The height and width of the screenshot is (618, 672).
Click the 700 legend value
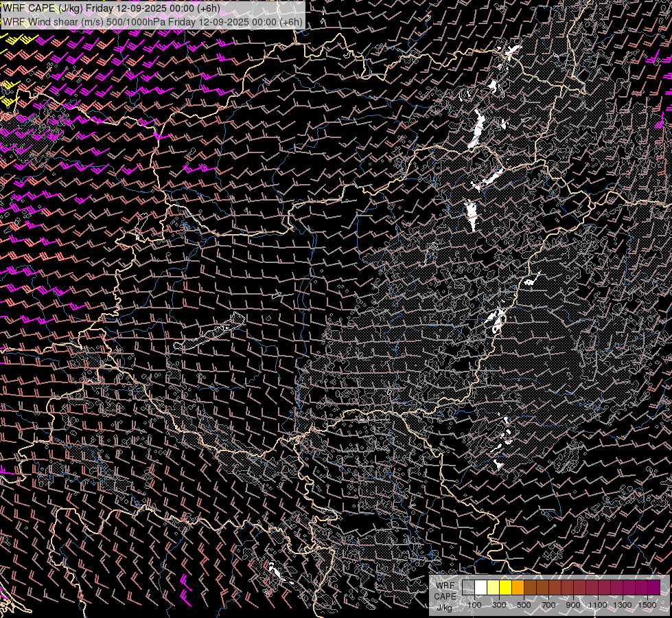pyautogui.click(x=548, y=605)
